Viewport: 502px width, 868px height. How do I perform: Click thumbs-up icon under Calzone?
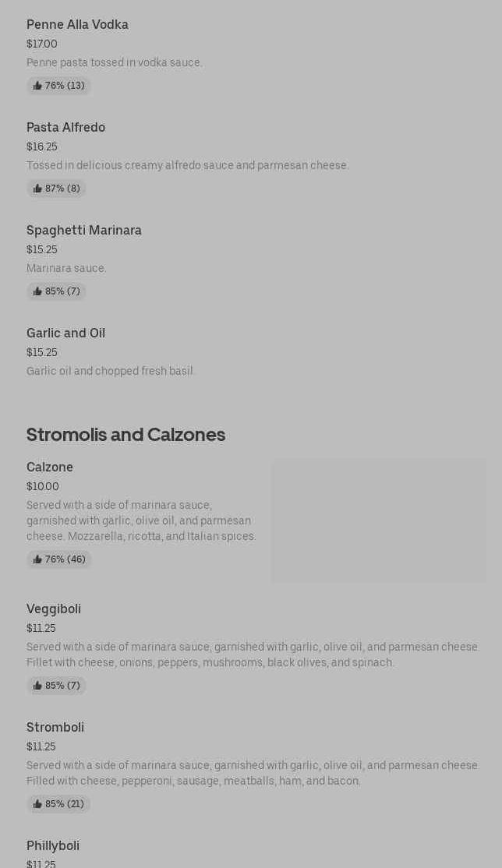[x=37, y=559]
